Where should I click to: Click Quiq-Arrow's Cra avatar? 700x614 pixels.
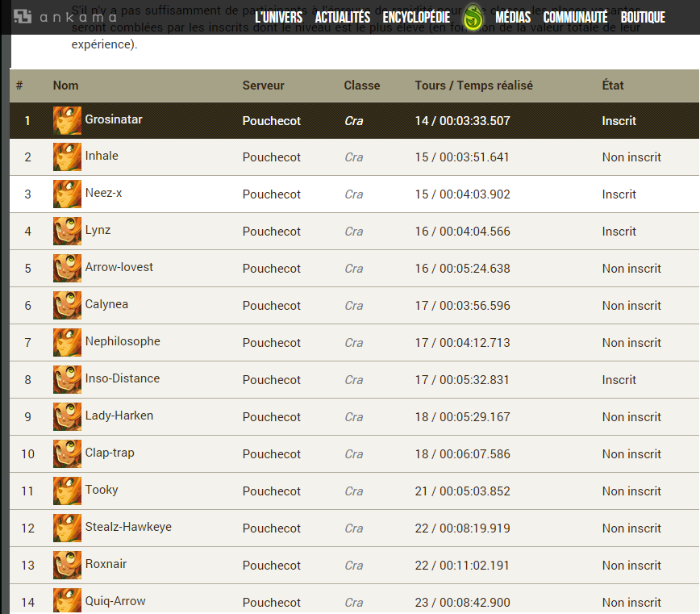68,599
